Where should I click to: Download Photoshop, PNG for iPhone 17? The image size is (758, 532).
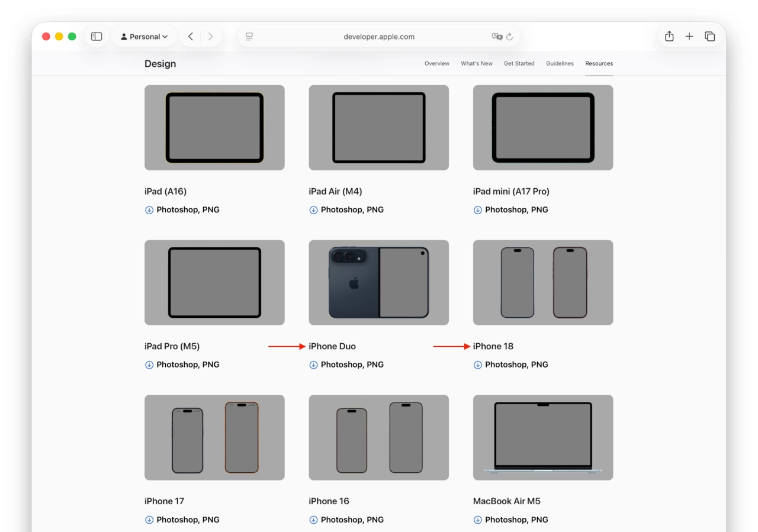tap(188, 520)
